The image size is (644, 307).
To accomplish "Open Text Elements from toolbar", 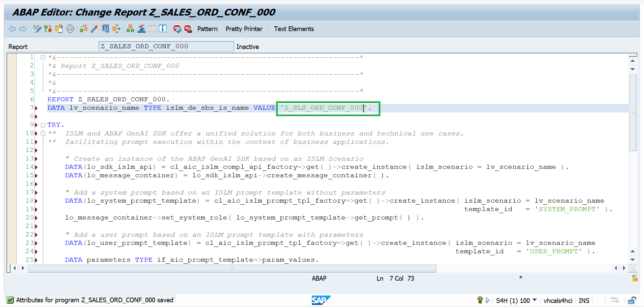I will click(x=294, y=29).
